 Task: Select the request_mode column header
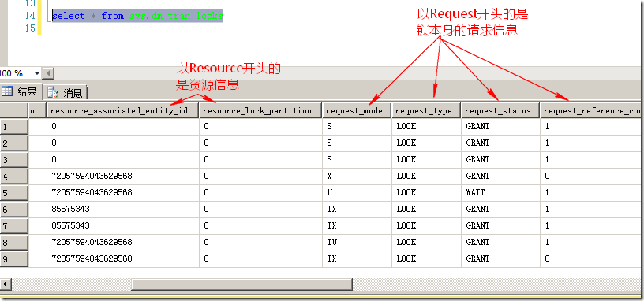point(357,111)
